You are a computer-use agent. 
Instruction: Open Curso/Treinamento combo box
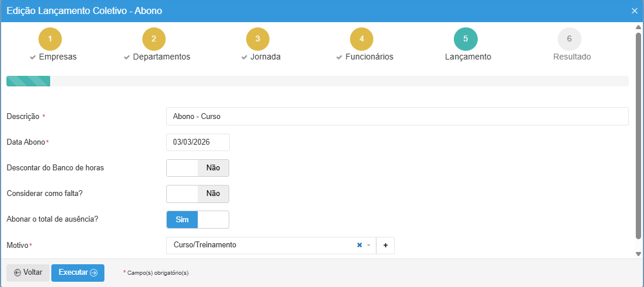click(x=262, y=246)
